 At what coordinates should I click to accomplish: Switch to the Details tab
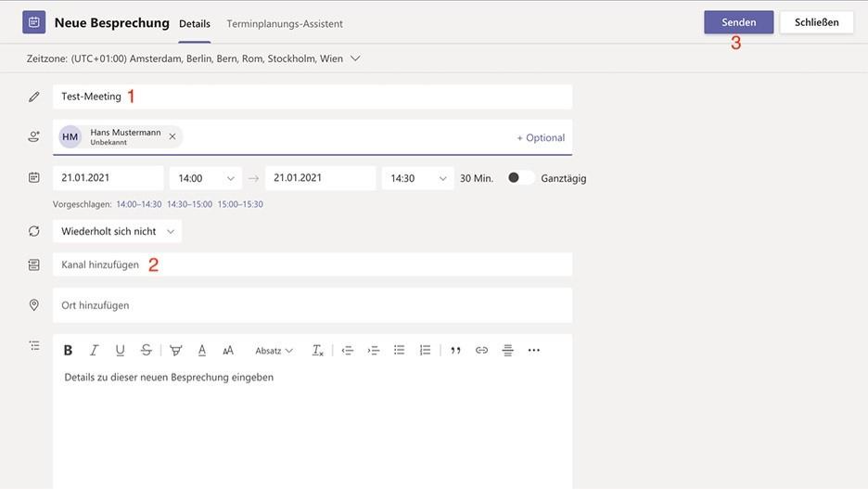[x=195, y=24]
